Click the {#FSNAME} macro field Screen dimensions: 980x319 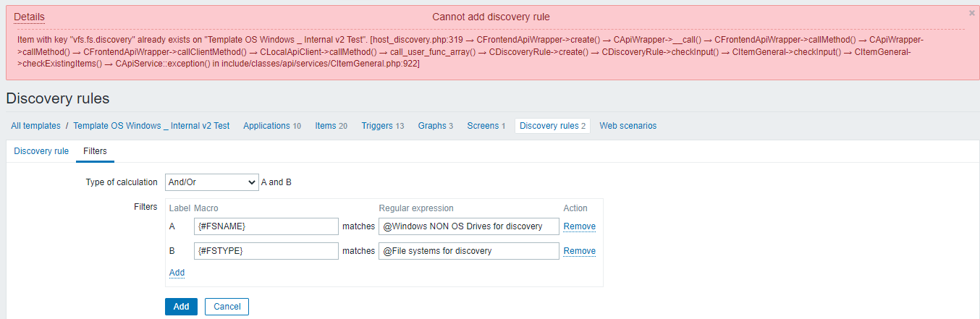click(x=266, y=226)
